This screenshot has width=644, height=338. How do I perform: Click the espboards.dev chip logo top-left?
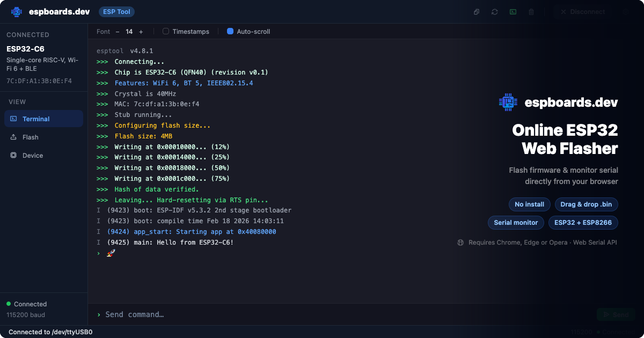pyautogui.click(x=17, y=12)
